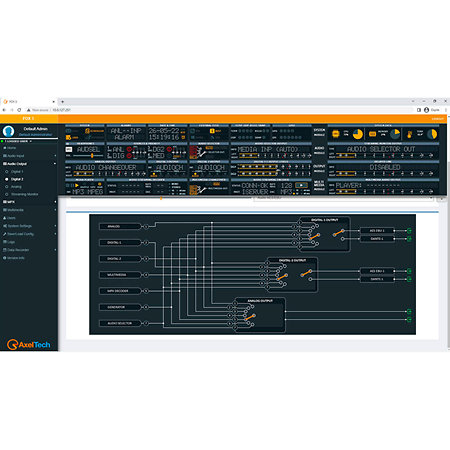450x450 pixels.
Task: Toggle the Analog Output source selector switch
Action: (x=250, y=317)
